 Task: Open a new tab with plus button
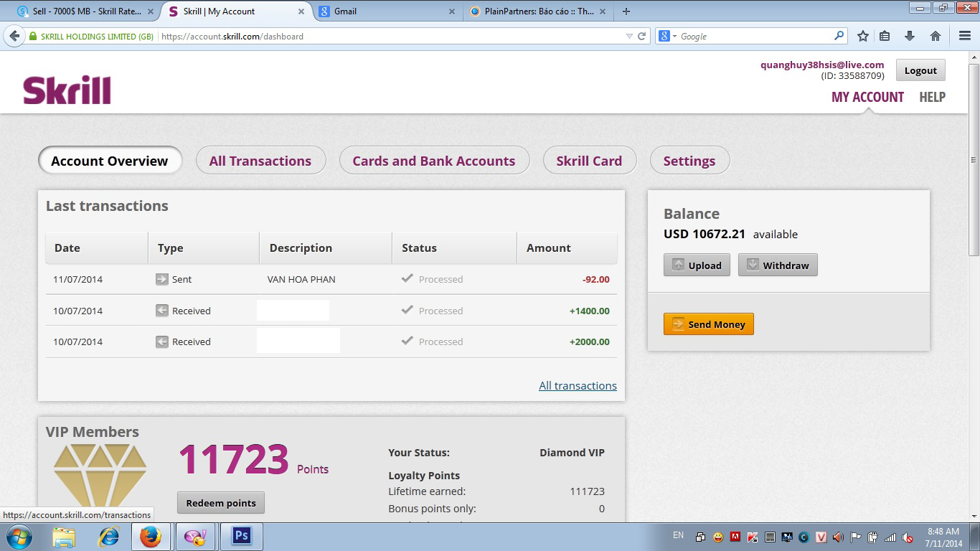(x=626, y=11)
